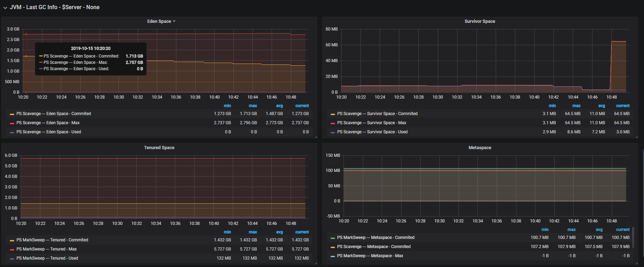Click the Eden Space resize handle corner

pos(316,137)
